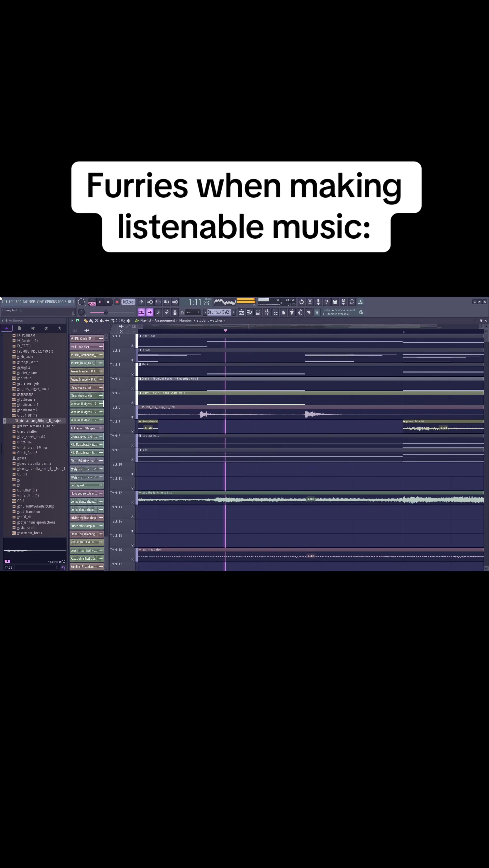This screenshot has width=489, height=868.
Task: Open the metronome icon in toolbar
Action: [141, 302]
